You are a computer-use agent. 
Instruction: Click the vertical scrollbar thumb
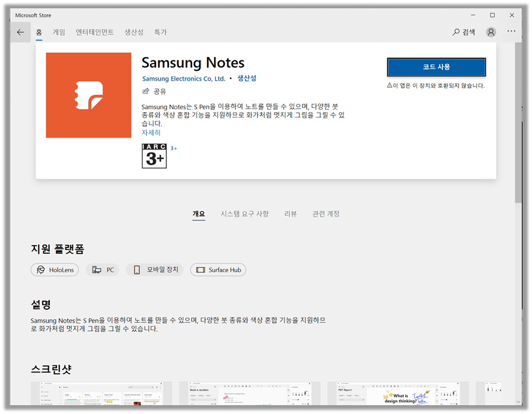pyautogui.click(x=518, y=122)
